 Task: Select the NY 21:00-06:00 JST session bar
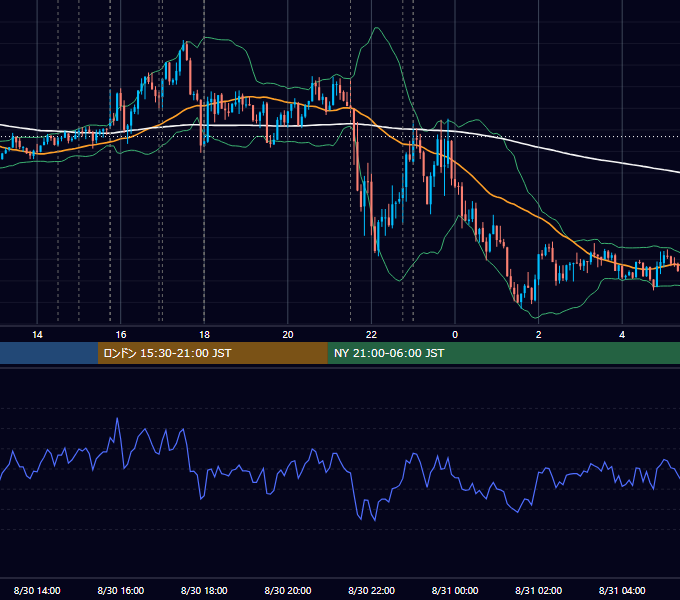[503, 353]
